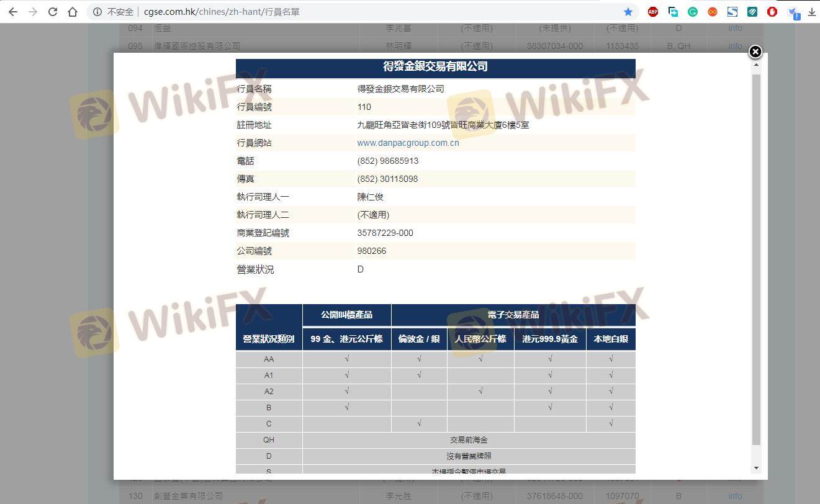Click 38307034-000 in the background list
Image resolution: width=820 pixels, height=504 pixels.
click(x=554, y=46)
